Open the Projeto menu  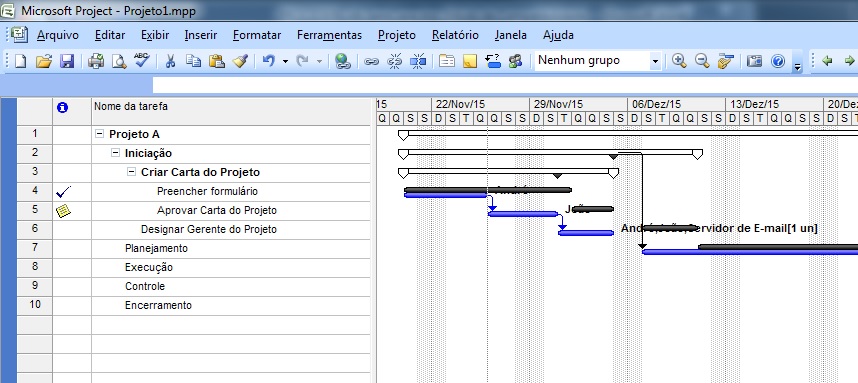[397, 35]
